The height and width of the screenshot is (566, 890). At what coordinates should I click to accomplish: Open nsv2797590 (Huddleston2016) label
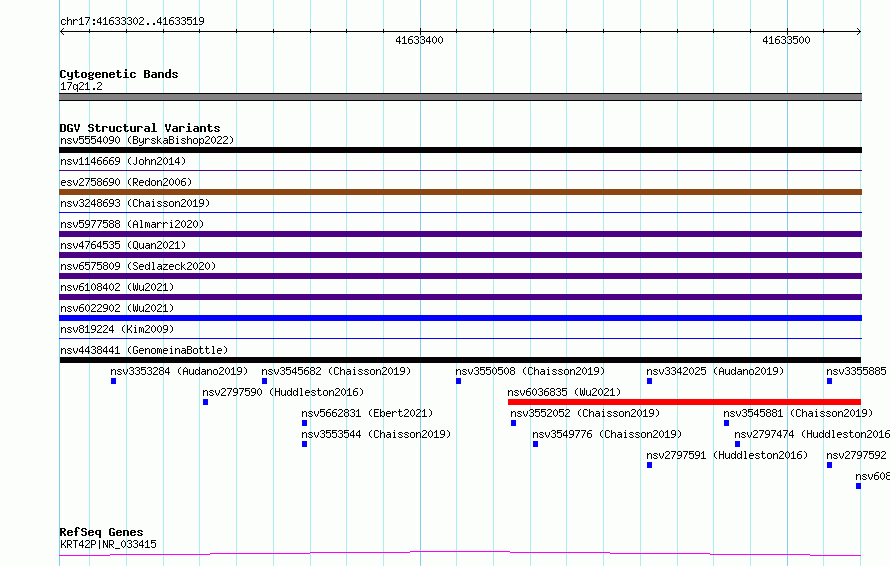click(283, 392)
